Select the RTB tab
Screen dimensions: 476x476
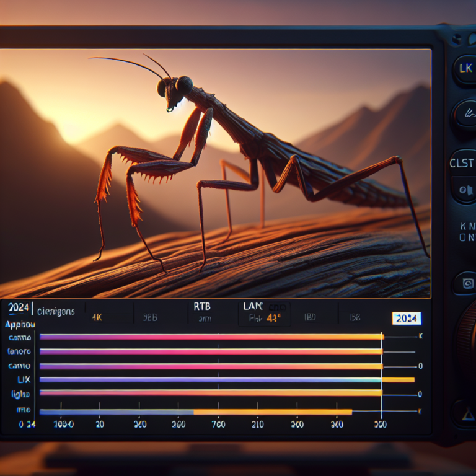202,307
